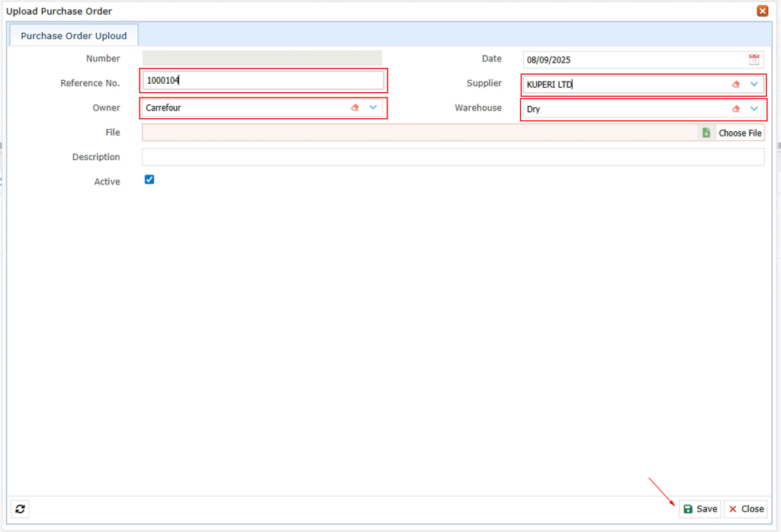Clear the Supplier field with eraser icon
The height and width of the screenshot is (532, 781).
(x=736, y=85)
